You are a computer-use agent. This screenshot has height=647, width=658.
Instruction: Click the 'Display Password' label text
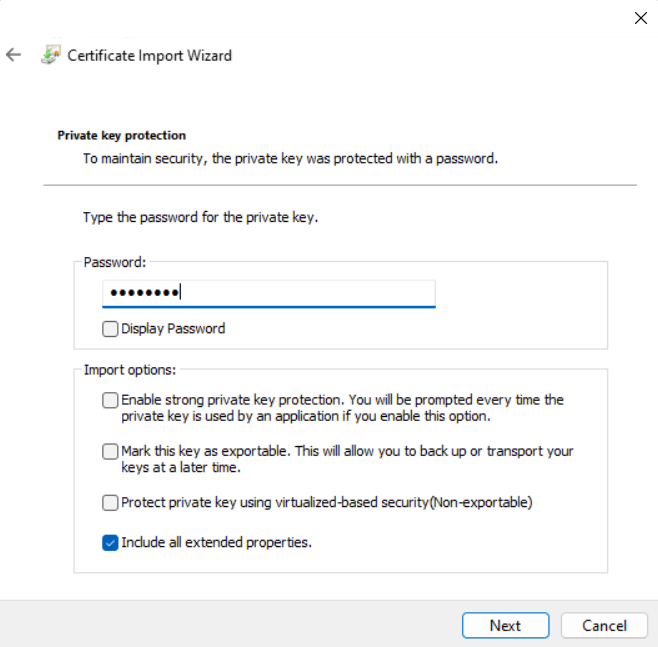pyautogui.click(x=173, y=329)
